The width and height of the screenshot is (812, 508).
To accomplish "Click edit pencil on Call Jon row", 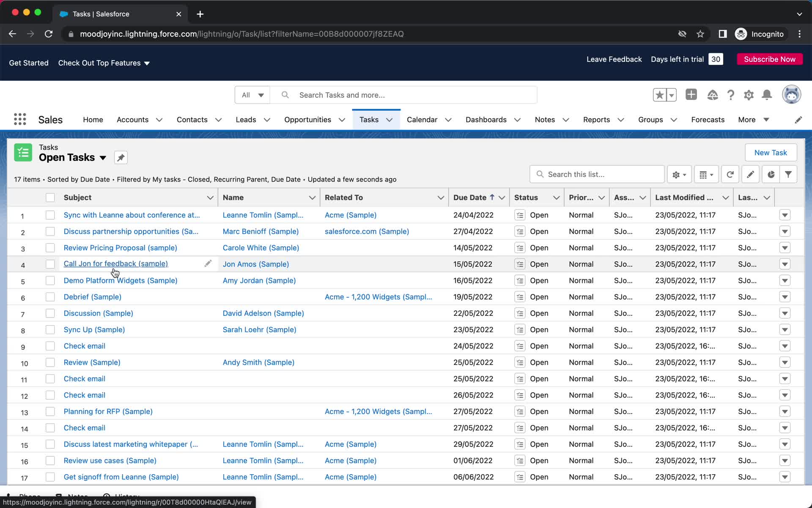I will [208, 264].
